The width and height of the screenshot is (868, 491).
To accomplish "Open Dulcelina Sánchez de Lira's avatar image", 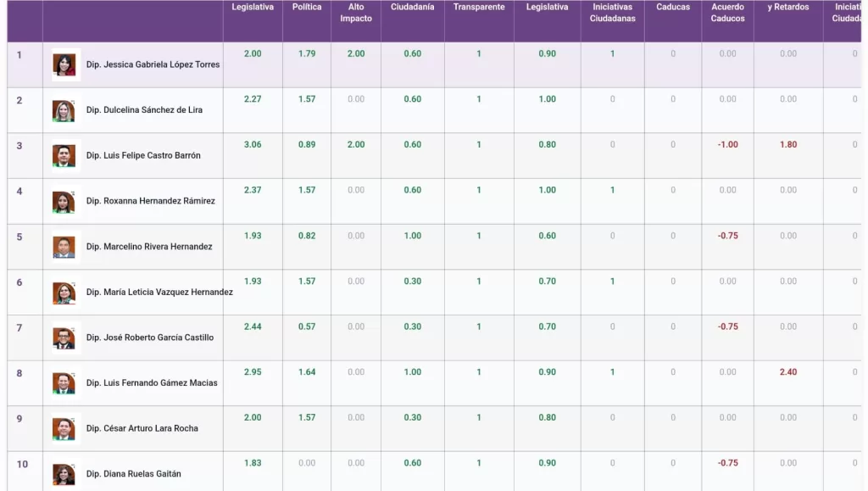I will 64,111.
